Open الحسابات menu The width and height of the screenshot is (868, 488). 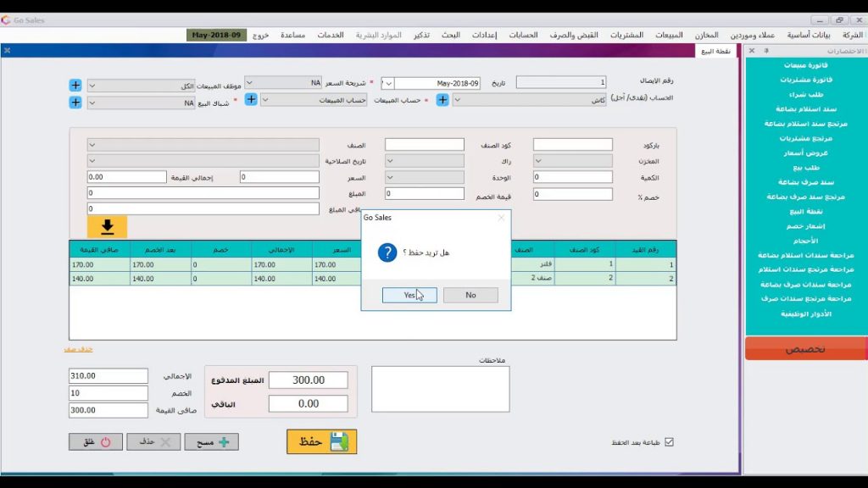click(x=523, y=35)
